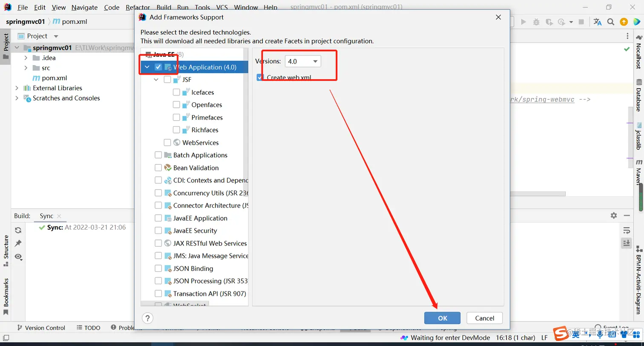This screenshot has width=644, height=346.
Task: Click the Cancel button
Action: pyautogui.click(x=485, y=318)
